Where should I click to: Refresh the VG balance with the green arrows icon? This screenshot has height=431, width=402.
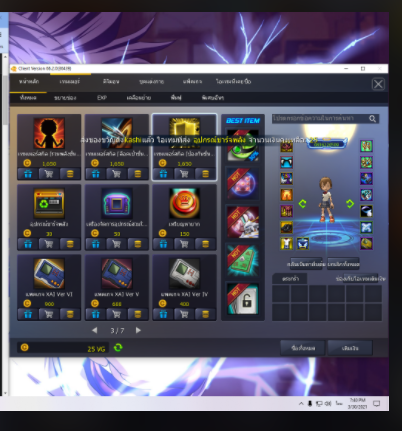click(118, 348)
